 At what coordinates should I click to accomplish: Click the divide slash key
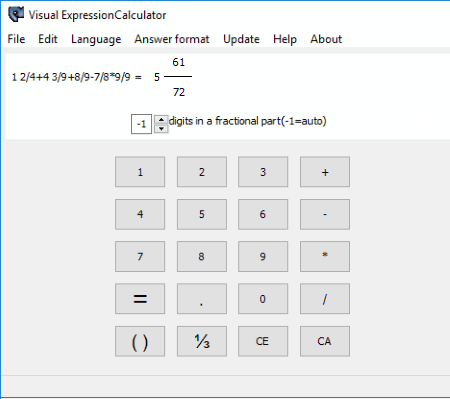click(x=325, y=299)
